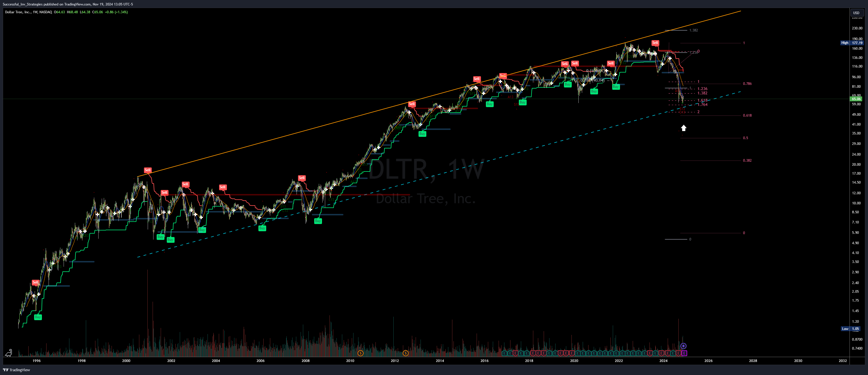Click the Buy marker at the 2006 low
This screenshot has width=868, height=375.
(x=262, y=228)
